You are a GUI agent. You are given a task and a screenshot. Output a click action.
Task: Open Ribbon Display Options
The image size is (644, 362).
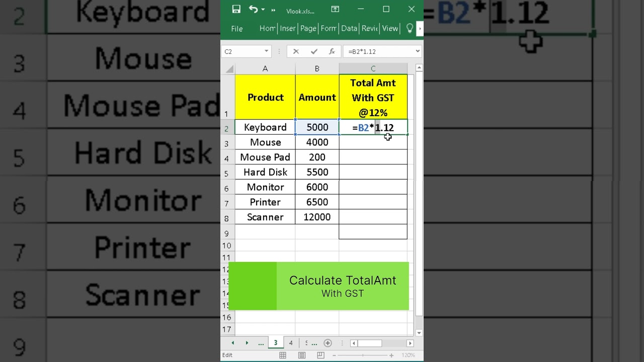(335, 10)
